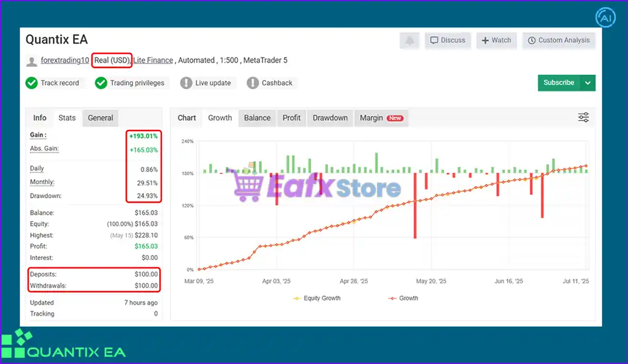Screen dimensions: 628x364
Task: Click the Monthly label
Action: 42,182
